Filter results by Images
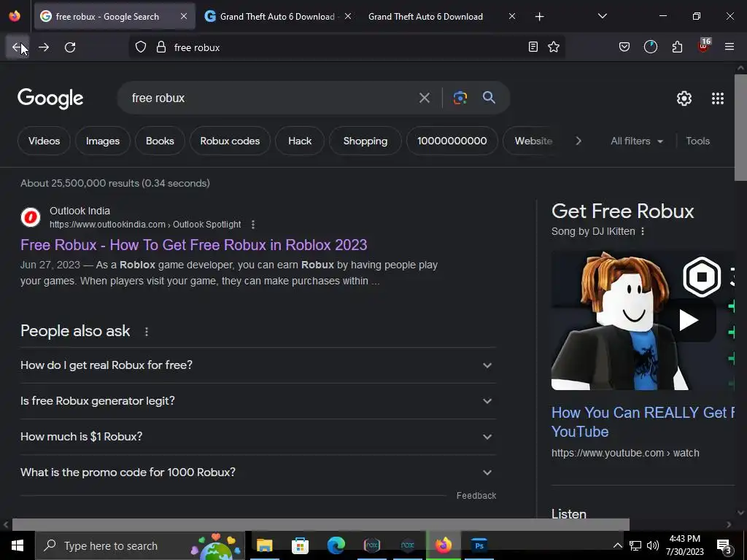747x560 pixels. (x=102, y=141)
